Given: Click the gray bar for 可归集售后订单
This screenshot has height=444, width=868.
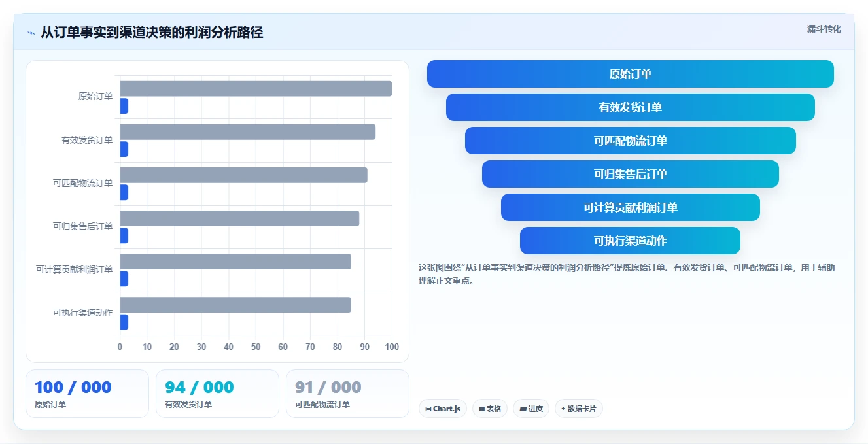Looking at the screenshot, I should tap(239, 218).
